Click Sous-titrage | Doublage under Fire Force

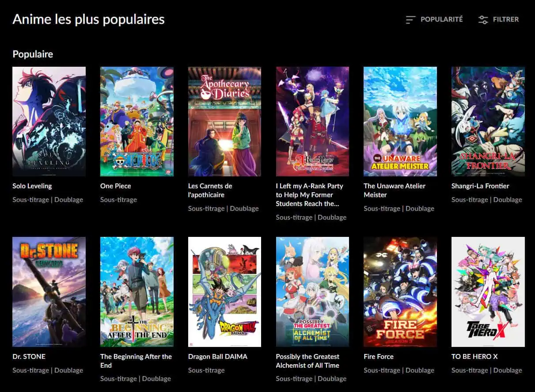coord(399,370)
